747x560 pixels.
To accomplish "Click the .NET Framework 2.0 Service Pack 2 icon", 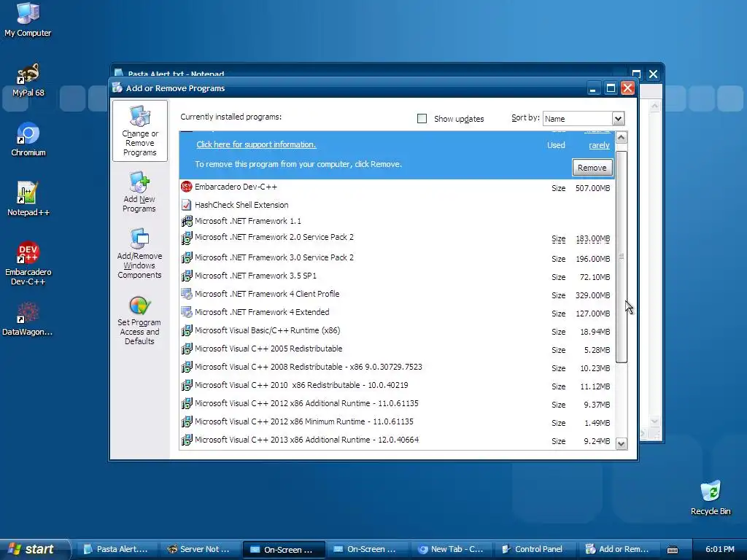I will point(186,237).
